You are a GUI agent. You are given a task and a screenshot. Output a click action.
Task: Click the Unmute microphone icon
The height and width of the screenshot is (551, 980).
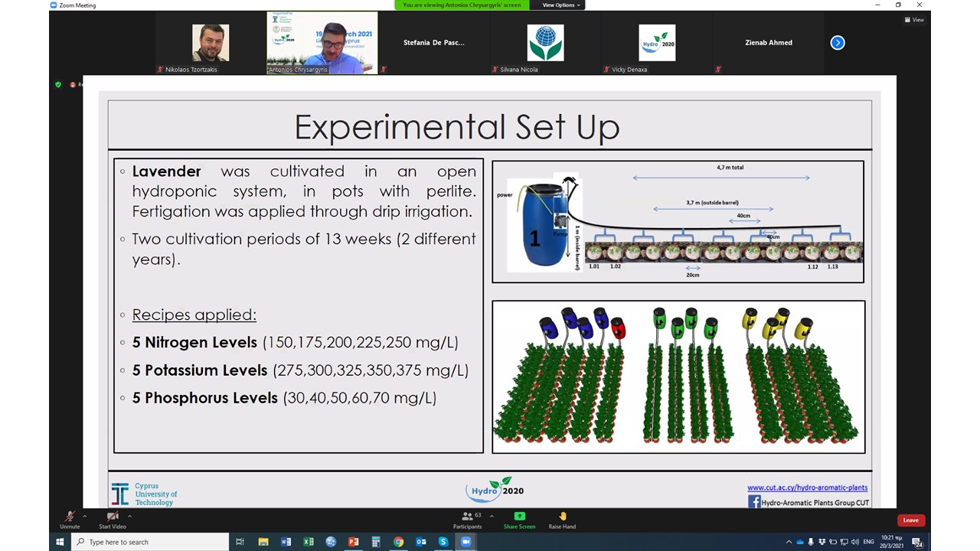tap(70, 517)
